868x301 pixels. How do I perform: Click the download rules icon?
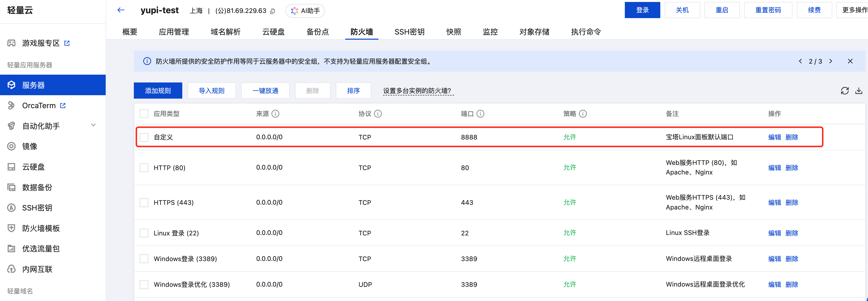(x=858, y=91)
